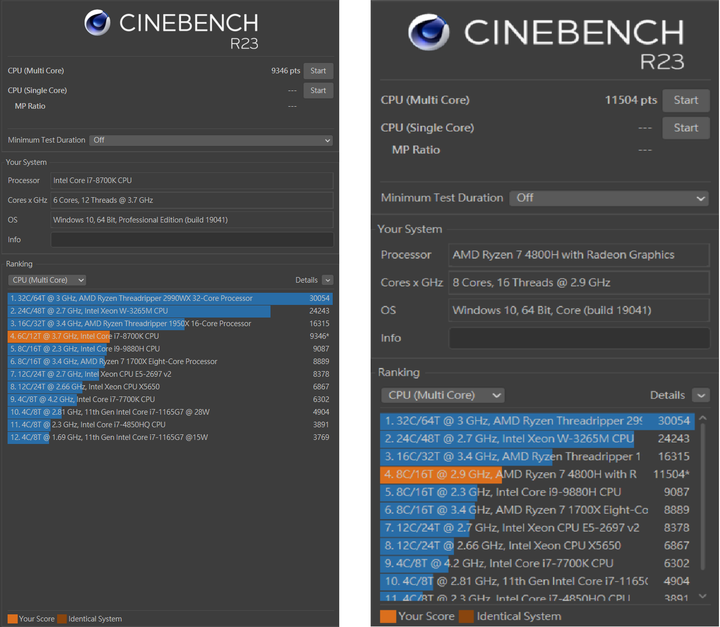This screenshot has height=627, width=720.
Task: Click MP Ratio label in left window
Action: pyautogui.click(x=30, y=106)
